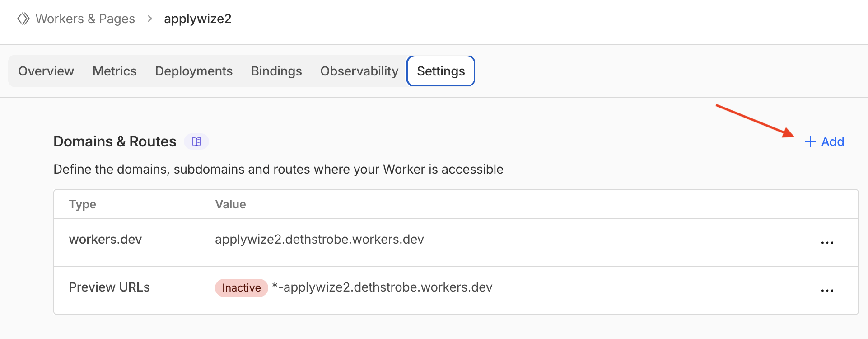Click the Domains & Routes heading
This screenshot has height=339, width=868.
(115, 141)
